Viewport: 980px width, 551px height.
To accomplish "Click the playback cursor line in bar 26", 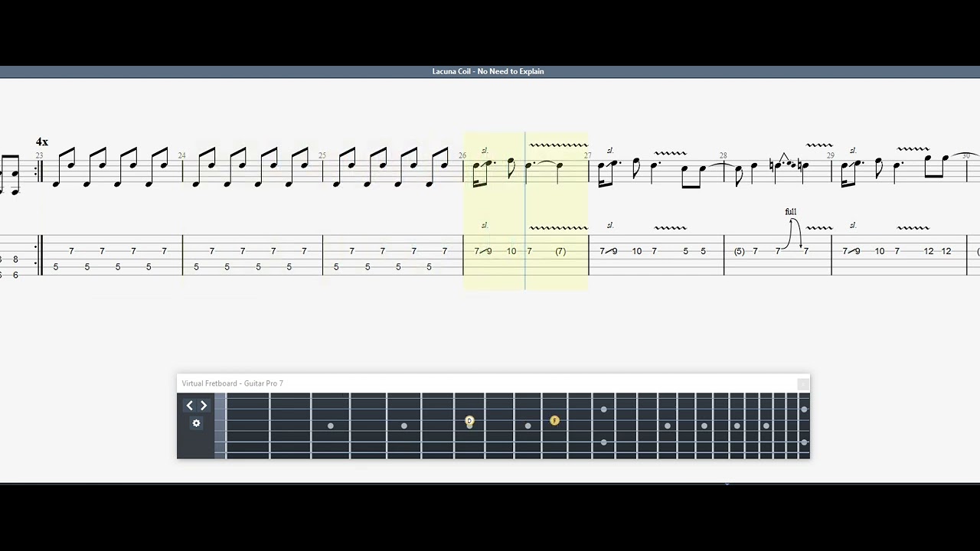I will point(525,210).
